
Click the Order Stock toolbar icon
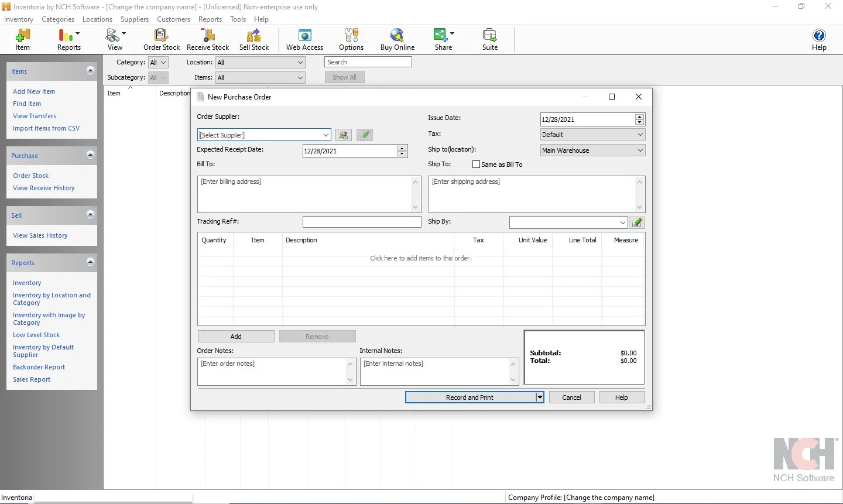[161, 39]
